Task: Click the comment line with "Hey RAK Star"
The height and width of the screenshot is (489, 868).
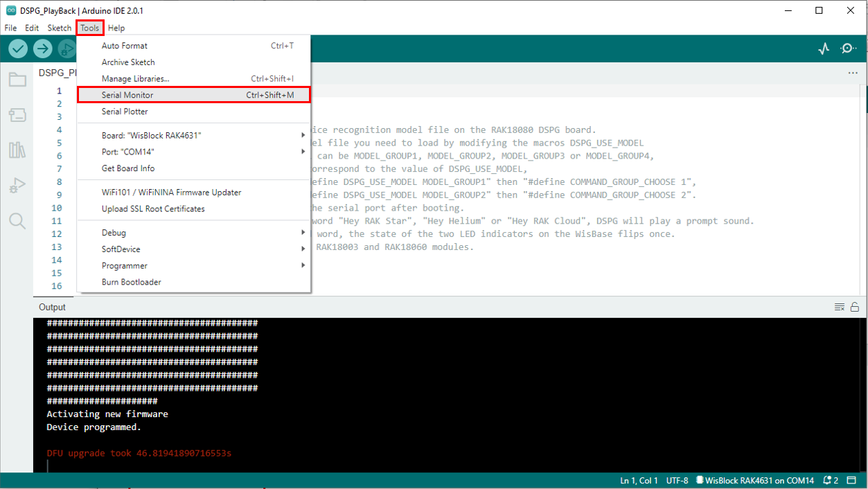Action: 533,221
